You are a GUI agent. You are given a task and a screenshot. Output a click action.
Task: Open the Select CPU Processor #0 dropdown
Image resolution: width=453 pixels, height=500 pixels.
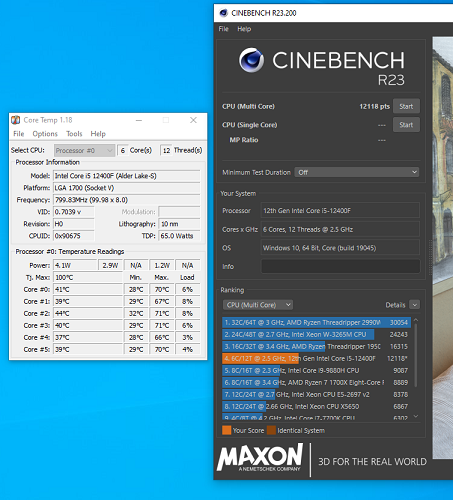click(85, 150)
